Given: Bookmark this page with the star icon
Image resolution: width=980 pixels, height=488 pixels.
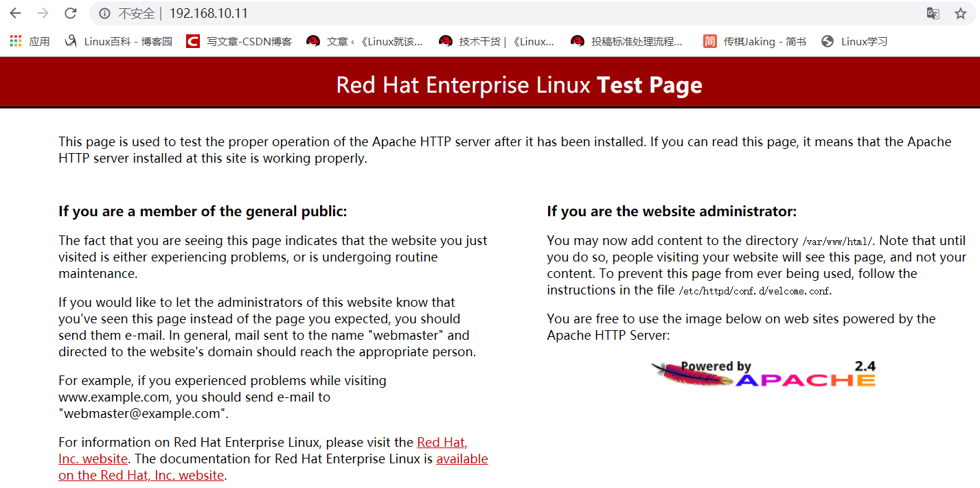Looking at the screenshot, I should tap(960, 13).
